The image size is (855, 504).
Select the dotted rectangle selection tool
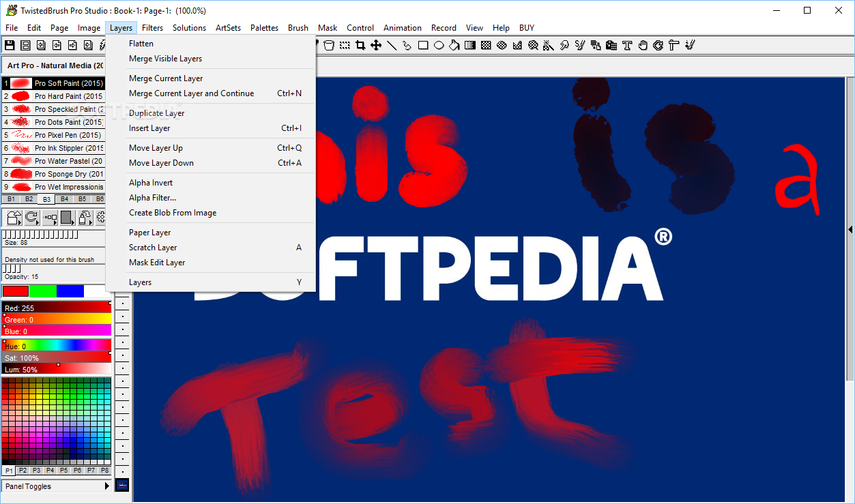[344, 45]
